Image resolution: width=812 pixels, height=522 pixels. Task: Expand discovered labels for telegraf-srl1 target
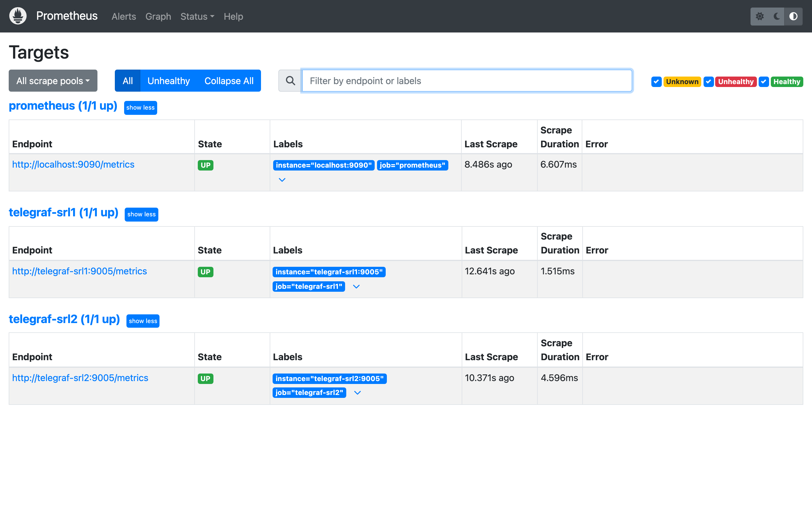tap(356, 287)
